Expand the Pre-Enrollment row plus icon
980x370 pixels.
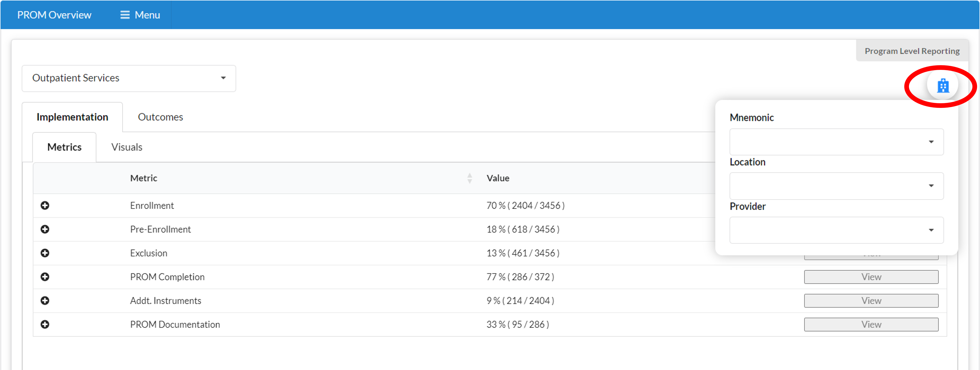(45, 229)
